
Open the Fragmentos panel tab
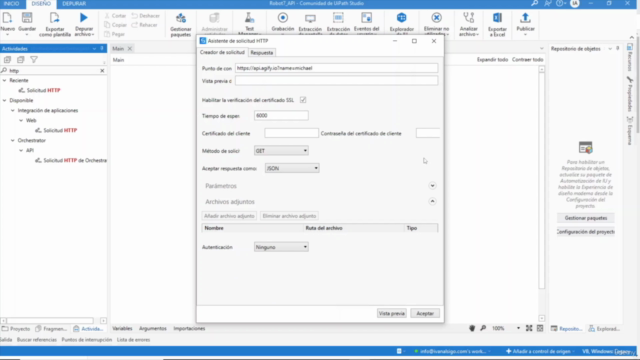click(x=51, y=329)
